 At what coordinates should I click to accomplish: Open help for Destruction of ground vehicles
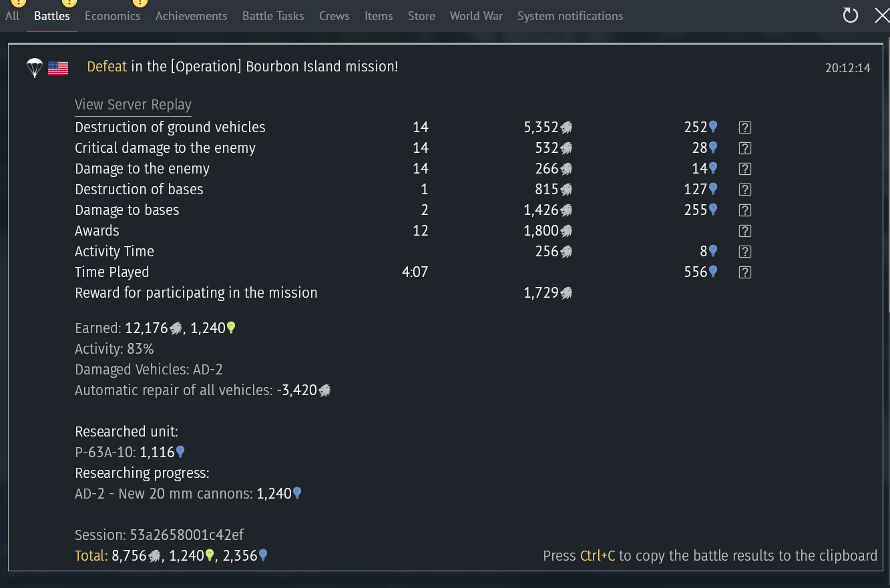(745, 127)
